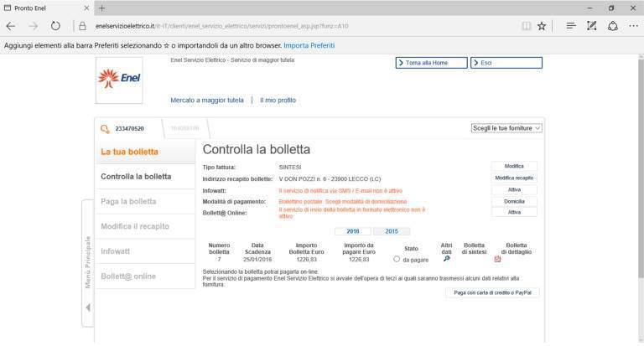Open the Edge Share icon
The image size is (644, 346).
[612, 26]
